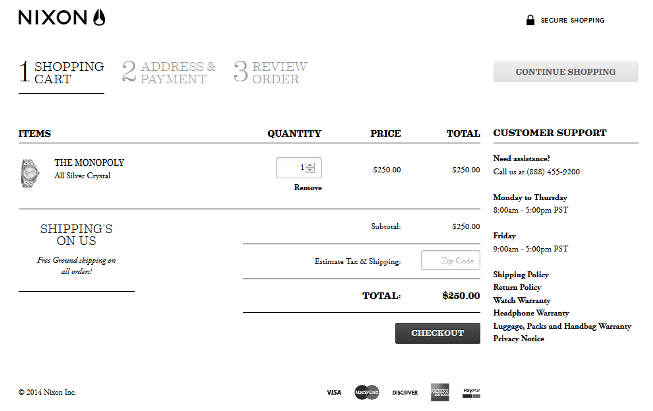The image size is (653, 411).
Task: Remove The Monopoly from the cart
Action: point(308,187)
